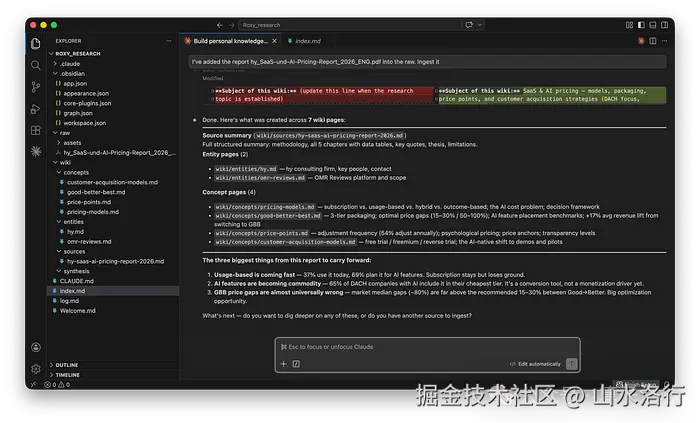Open app.json file
700x423 pixels.
coord(75,83)
